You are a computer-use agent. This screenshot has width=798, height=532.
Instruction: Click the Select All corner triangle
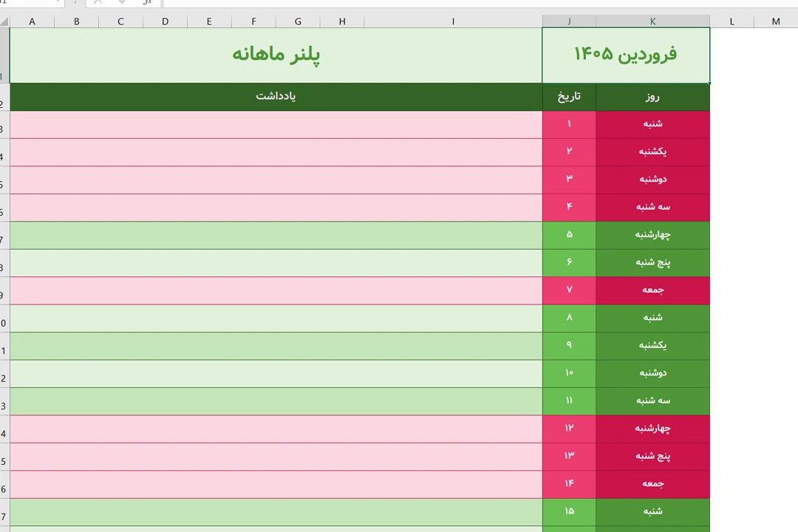coord(4,21)
